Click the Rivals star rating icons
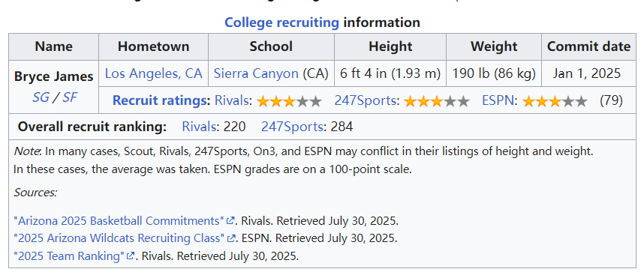The image size is (644, 275). (x=289, y=101)
